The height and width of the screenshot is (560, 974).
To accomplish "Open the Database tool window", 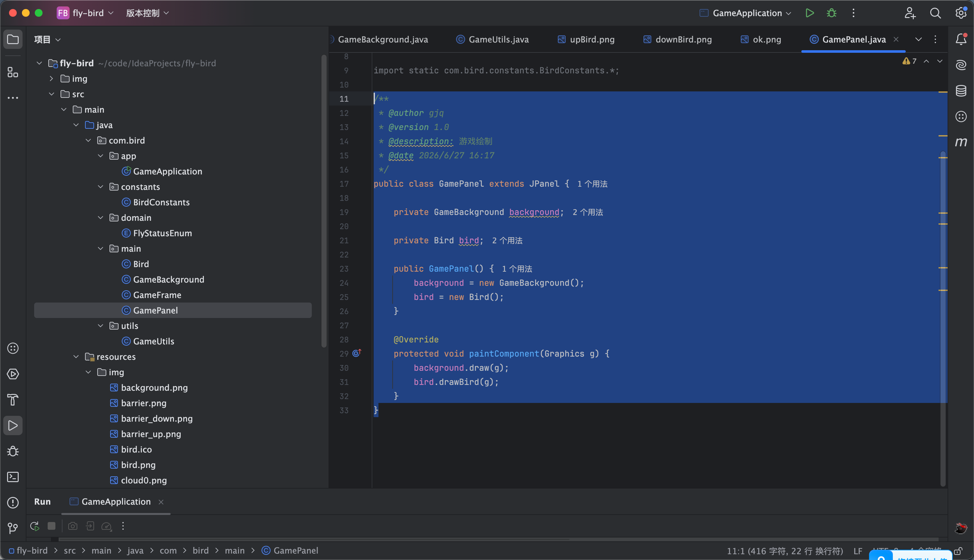I will (x=961, y=91).
